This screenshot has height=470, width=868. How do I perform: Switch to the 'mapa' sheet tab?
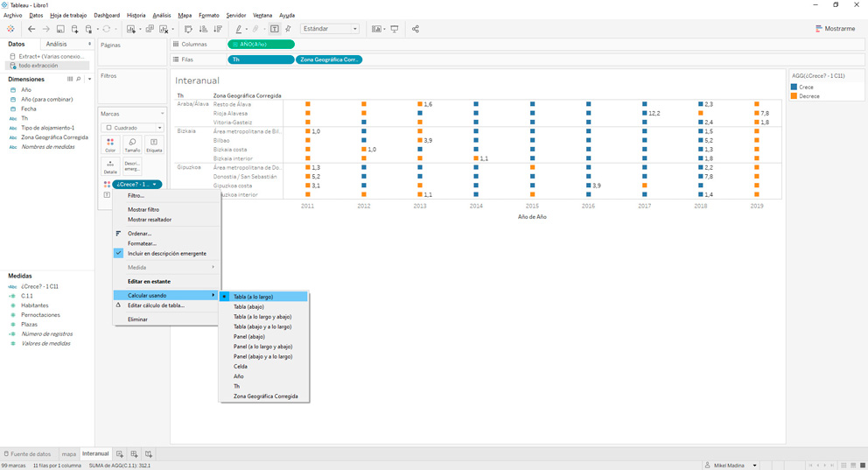point(68,454)
